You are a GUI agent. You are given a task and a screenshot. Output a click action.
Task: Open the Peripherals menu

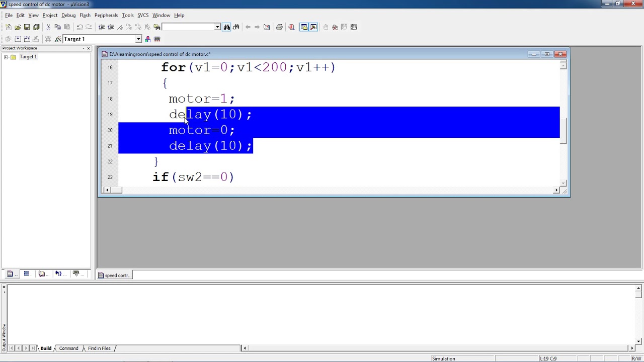[106, 15]
